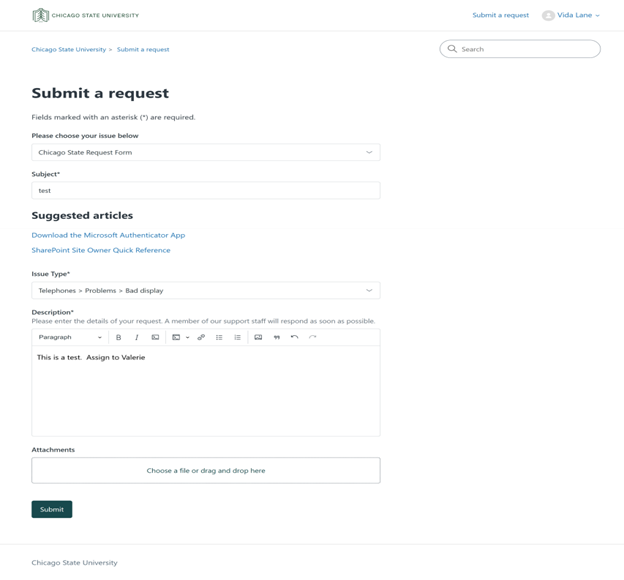The width and height of the screenshot is (624, 580).
Task: Insert an image via the image icon
Action: pos(258,337)
